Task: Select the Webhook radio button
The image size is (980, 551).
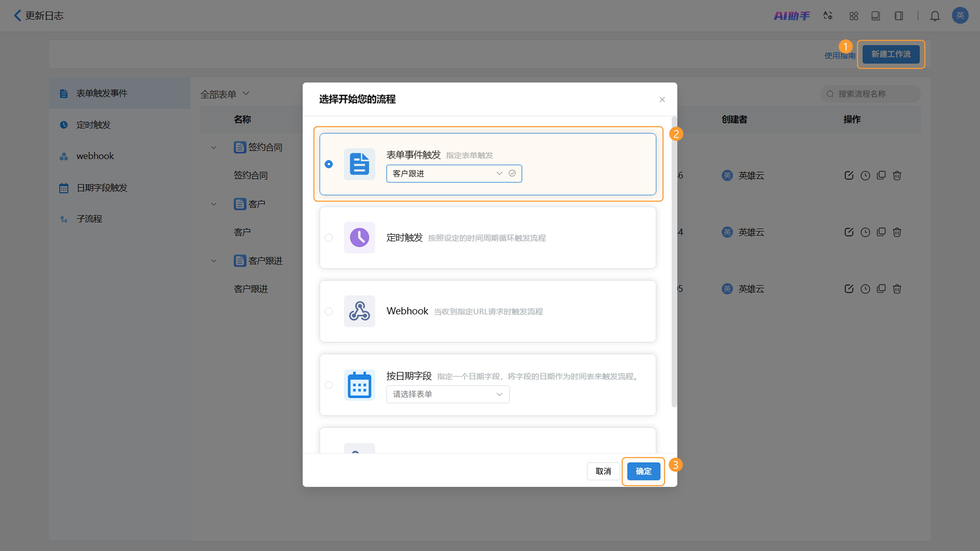Action: coord(329,311)
